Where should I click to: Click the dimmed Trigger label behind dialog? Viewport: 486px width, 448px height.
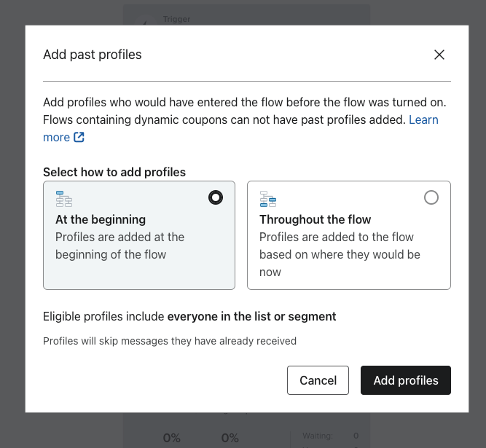point(176,19)
